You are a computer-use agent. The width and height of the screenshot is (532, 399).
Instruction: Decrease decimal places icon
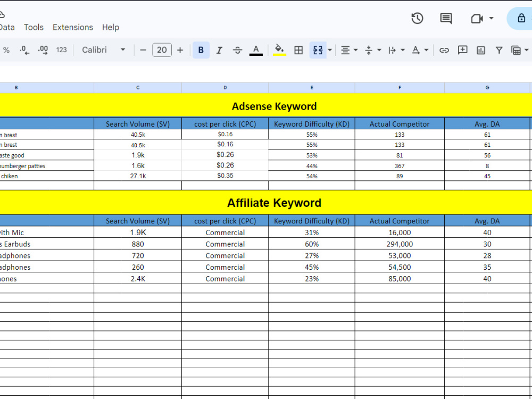(x=24, y=50)
